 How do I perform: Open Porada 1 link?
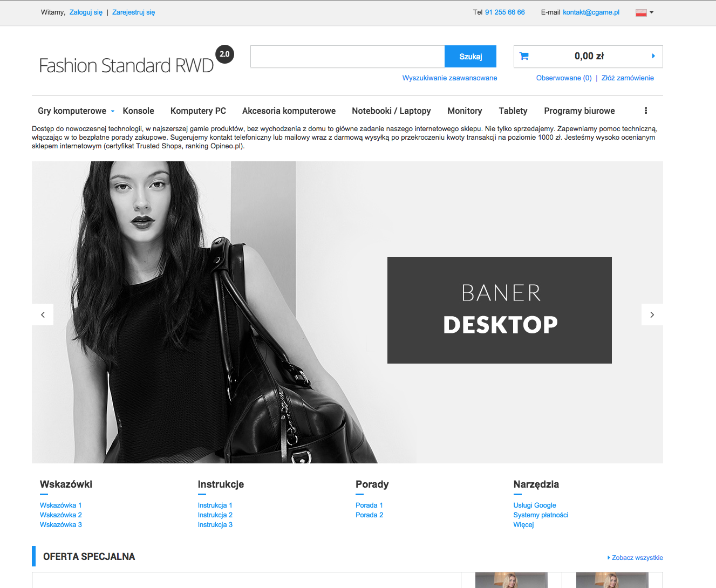coord(369,505)
